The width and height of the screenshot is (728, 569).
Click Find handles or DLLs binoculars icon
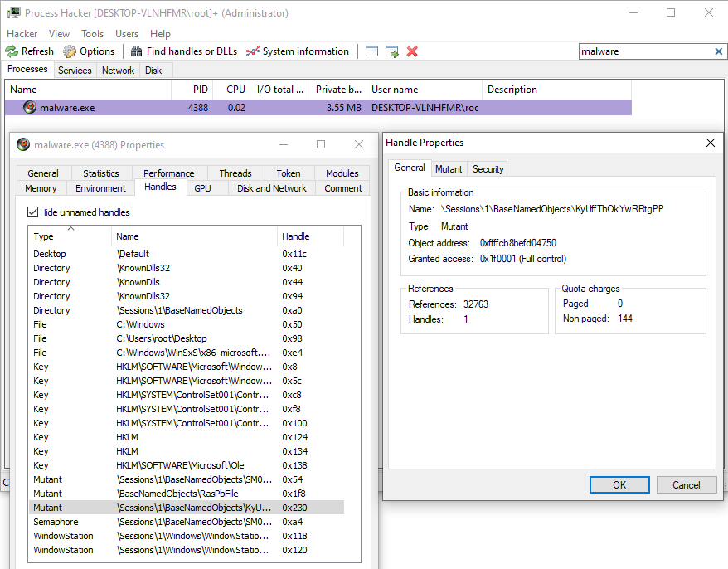tap(137, 51)
